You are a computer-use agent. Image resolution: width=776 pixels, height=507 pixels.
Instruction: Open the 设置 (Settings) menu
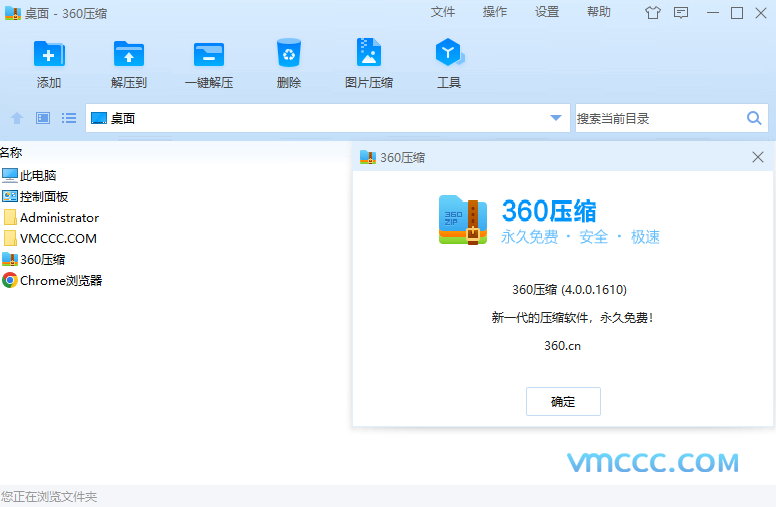(x=547, y=12)
